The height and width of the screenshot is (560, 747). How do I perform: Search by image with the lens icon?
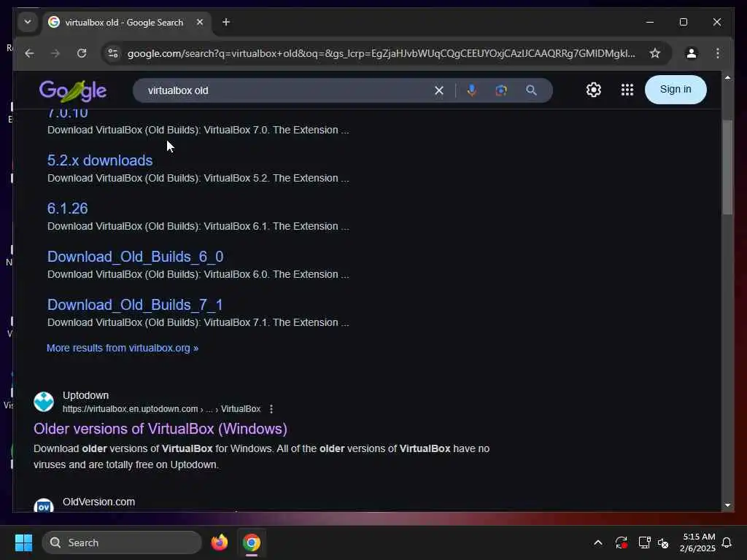[x=501, y=90]
